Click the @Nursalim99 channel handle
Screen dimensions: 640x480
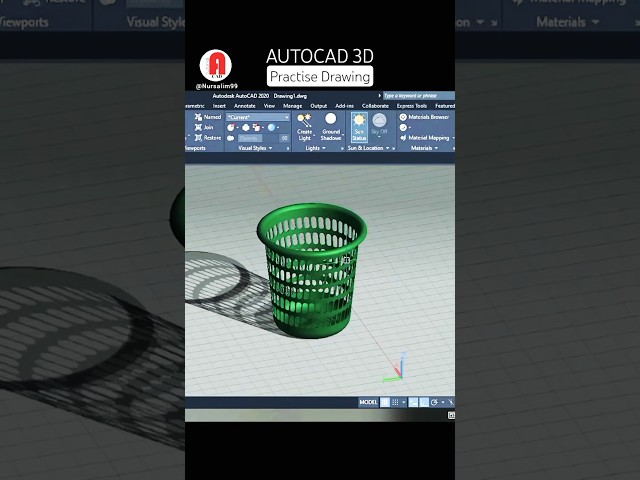[216, 86]
